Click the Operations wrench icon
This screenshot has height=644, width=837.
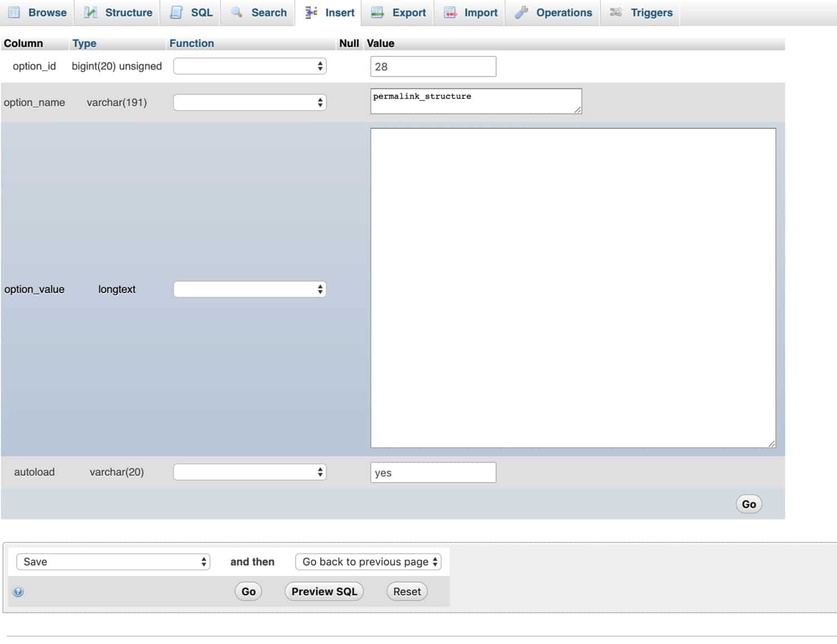(x=521, y=12)
